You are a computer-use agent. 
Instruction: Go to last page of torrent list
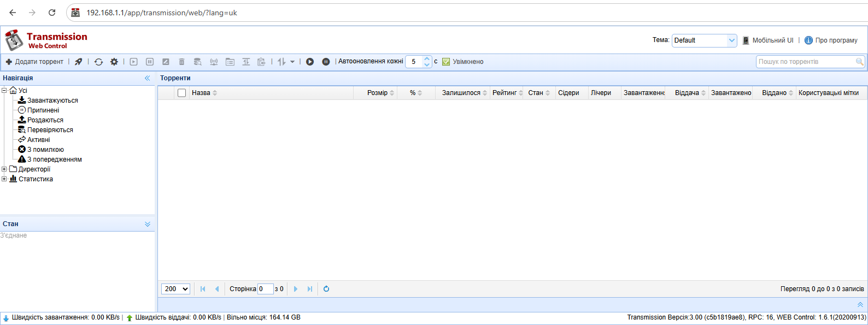[310, 289]
